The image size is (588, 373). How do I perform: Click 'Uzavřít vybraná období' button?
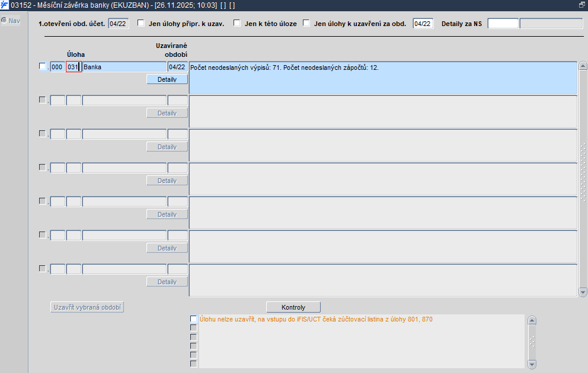pyautogui.click(x=87, y=307)
